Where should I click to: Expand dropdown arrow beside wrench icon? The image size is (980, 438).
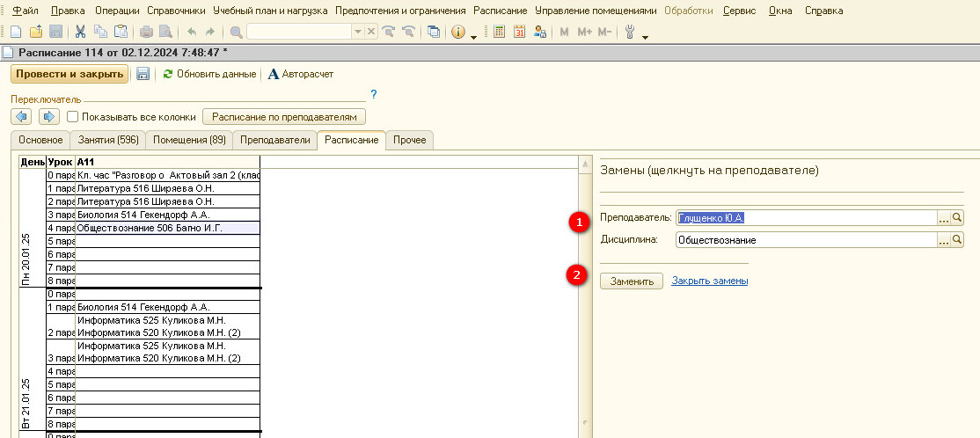pyautogui.click(x=645, y=36)
